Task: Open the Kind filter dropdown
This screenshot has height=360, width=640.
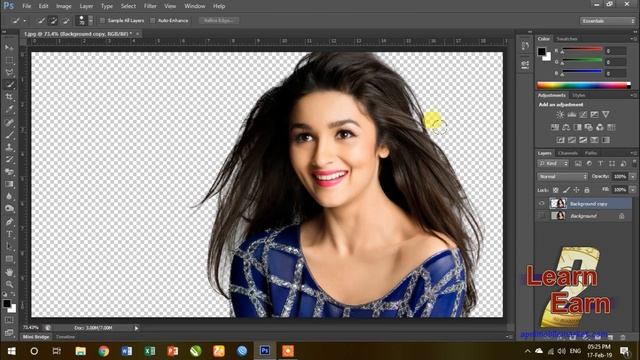Action: (x=553, y=164)
